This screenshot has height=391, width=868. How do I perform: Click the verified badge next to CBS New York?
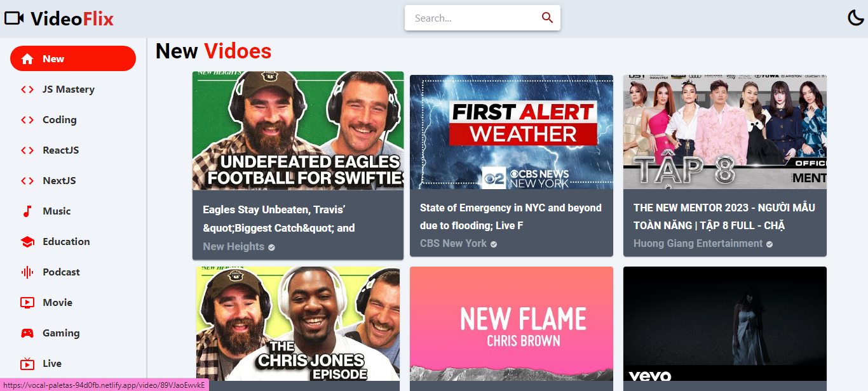494,244
